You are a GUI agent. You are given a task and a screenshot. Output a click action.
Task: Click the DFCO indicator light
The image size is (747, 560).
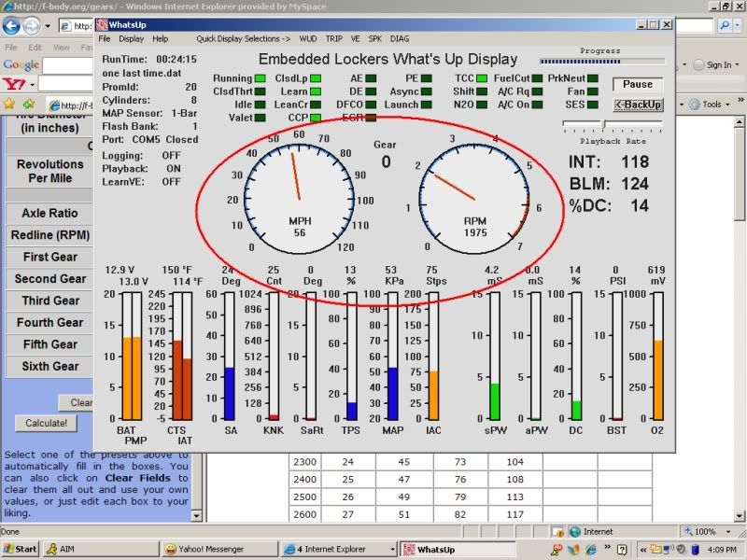point(371,105)
